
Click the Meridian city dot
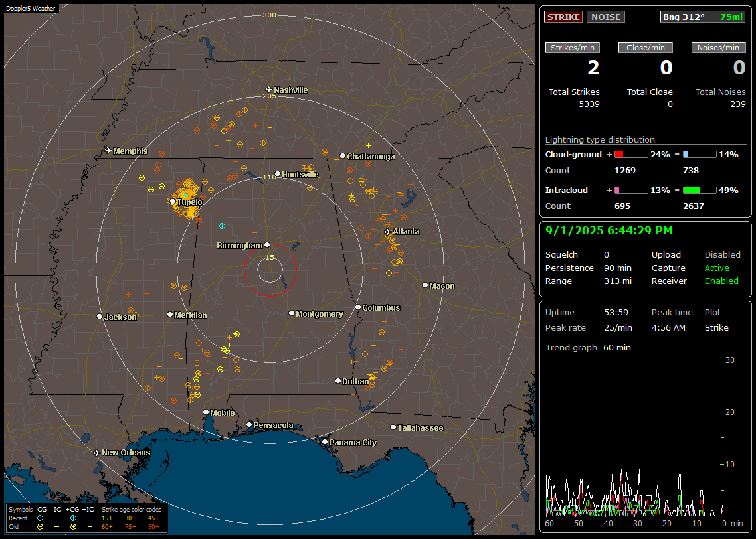point(170,315)
